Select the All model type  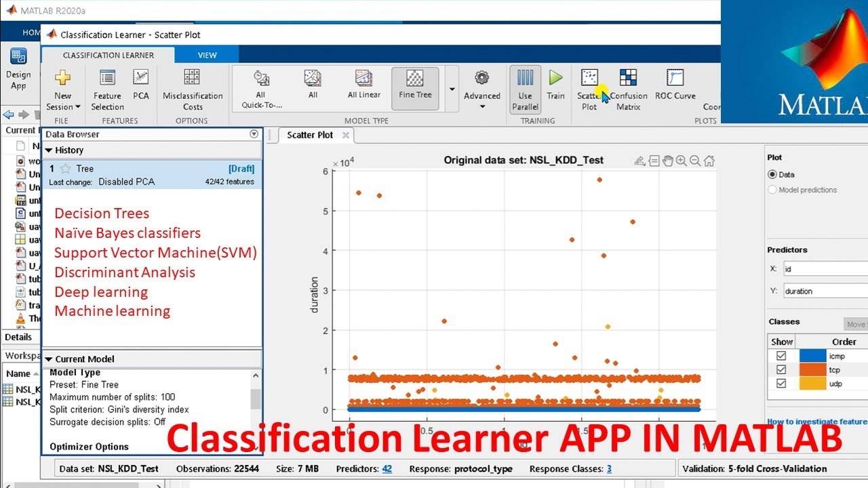[x=313, y=85]
